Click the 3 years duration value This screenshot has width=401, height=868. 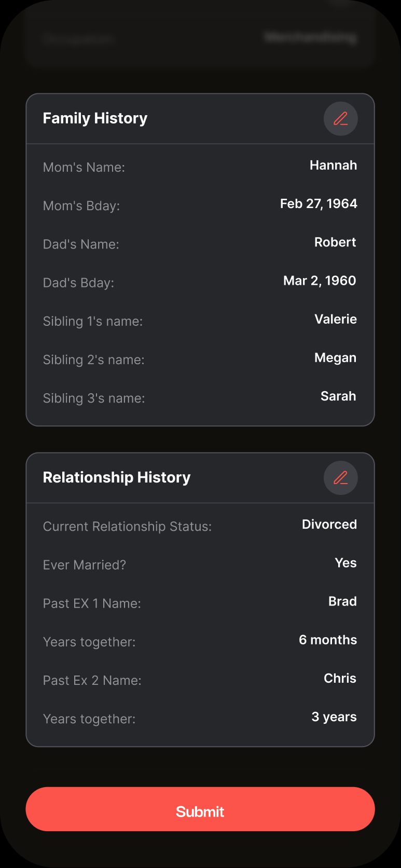point(334,717)
